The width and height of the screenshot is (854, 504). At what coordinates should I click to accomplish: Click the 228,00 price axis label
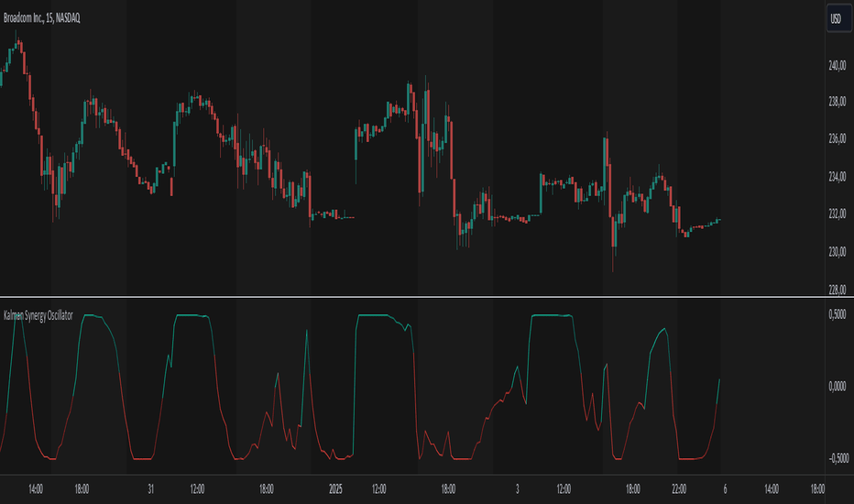click(838, 290)
